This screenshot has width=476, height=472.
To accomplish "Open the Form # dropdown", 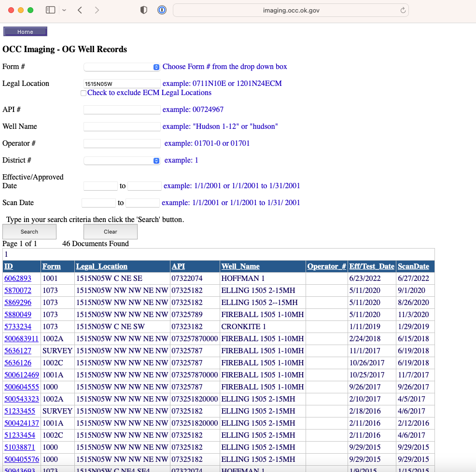I will point(122,67).
